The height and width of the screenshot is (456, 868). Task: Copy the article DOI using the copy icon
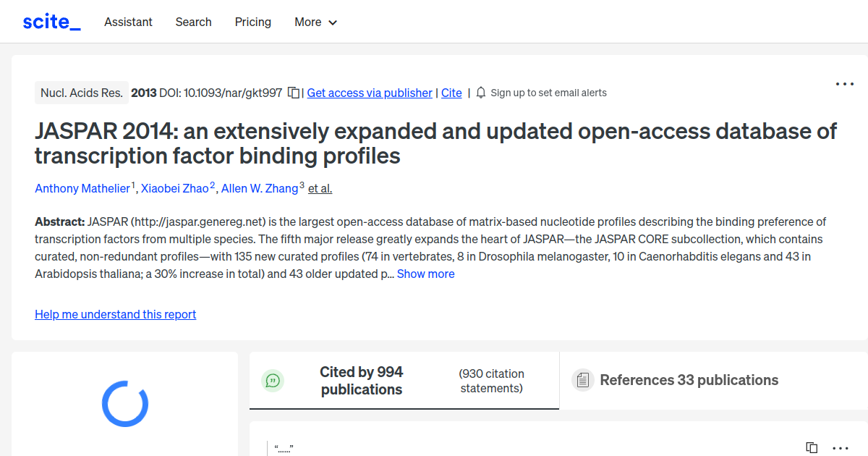point(293,93)
